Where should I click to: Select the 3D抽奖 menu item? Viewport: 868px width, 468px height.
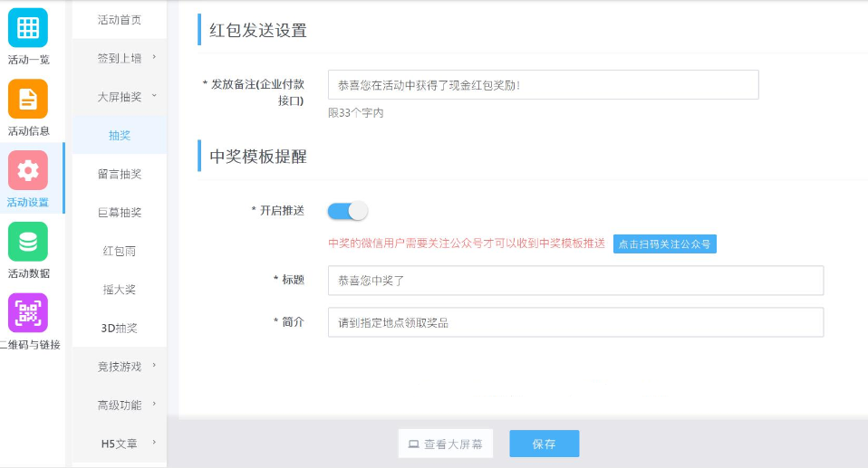119,328
